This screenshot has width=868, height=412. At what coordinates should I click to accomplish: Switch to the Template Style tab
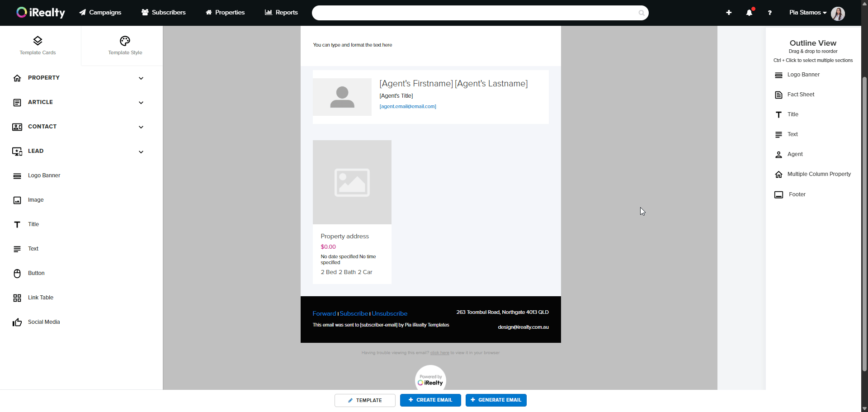click(x=125, y=46)
